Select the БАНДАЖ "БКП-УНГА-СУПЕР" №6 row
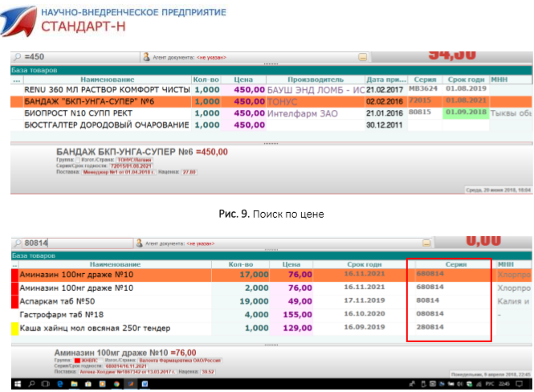534x392 pixels. (x=271, y=101)
